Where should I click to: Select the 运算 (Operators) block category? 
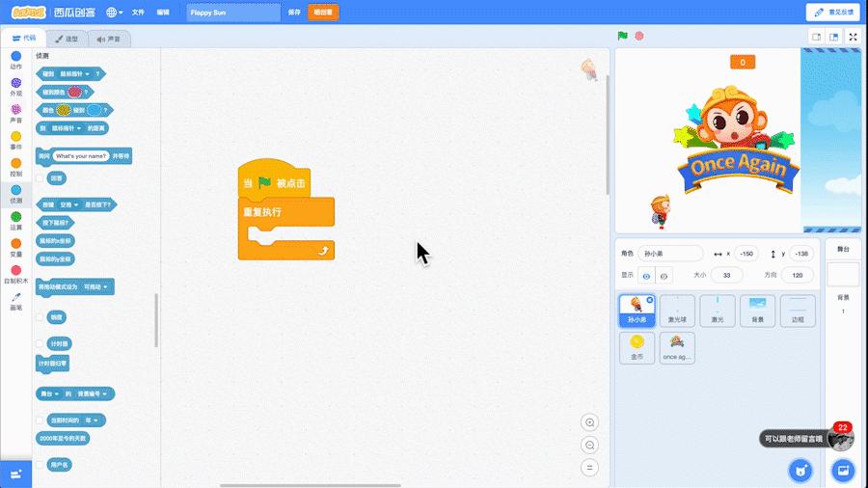click(16, 221)
